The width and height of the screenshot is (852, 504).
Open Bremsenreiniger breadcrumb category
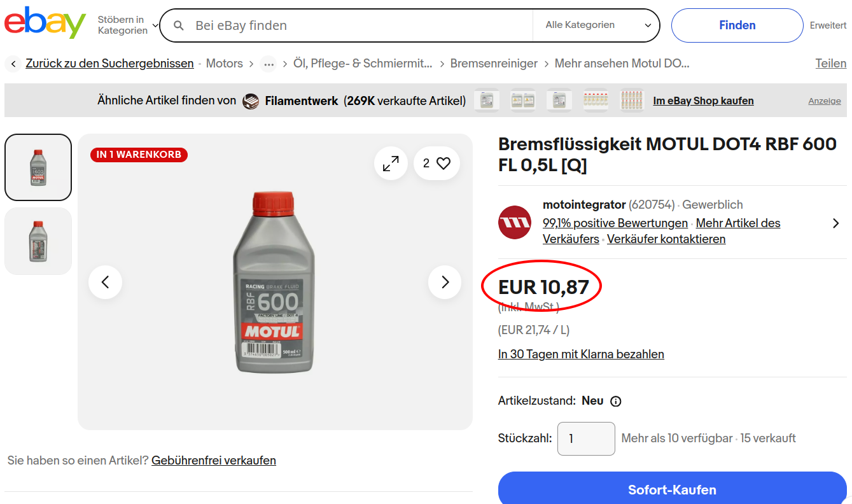tap(494, 64)
